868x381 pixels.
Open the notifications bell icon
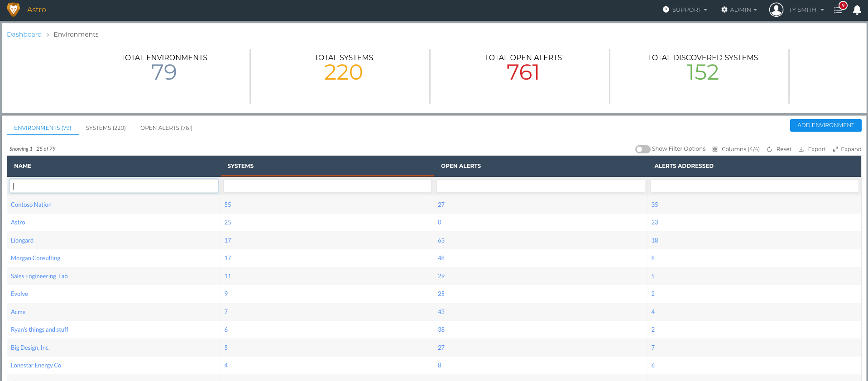(x=857, y=10)
